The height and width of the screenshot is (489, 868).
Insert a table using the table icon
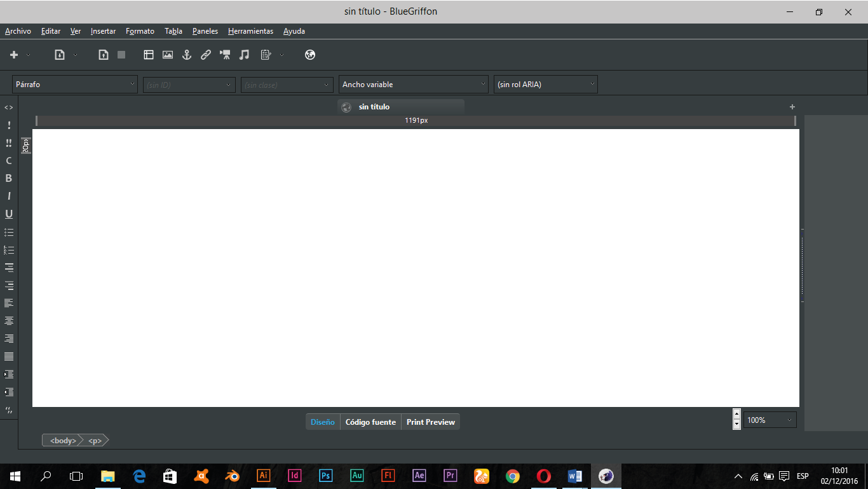(x=149, y=55)
